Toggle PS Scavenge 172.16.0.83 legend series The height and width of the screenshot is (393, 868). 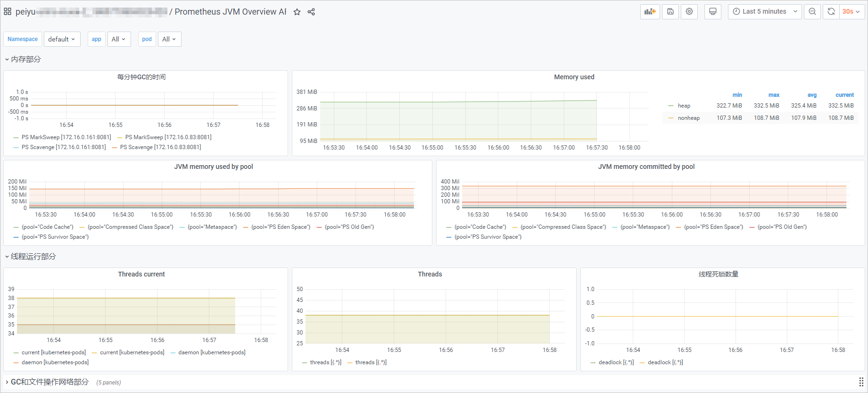tap(161, 147)
